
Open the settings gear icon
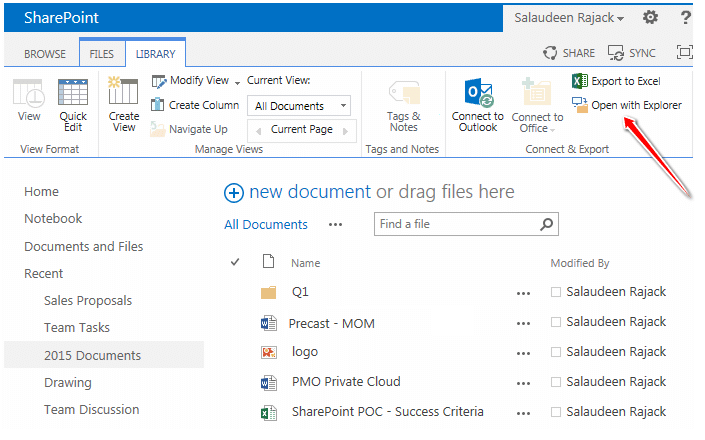pyautogui.click(x=650, y=18)
